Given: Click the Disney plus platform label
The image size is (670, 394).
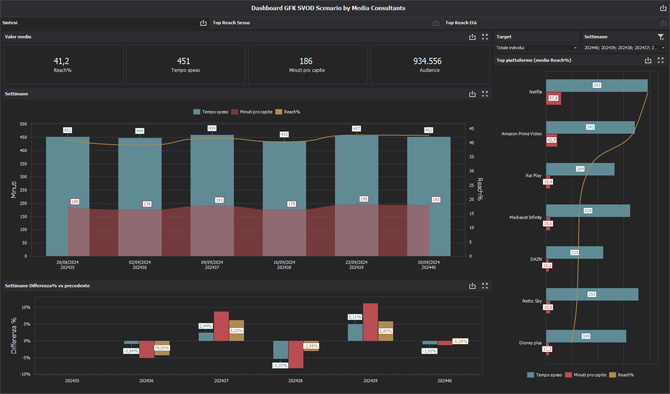Looking at the screenshot, I should click(530, 343).
